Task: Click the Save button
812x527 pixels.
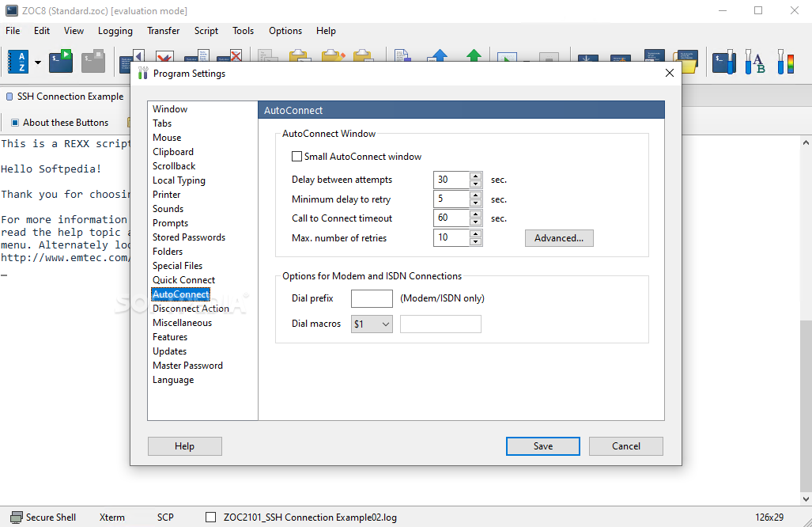Action: click(x=542, y=446)
